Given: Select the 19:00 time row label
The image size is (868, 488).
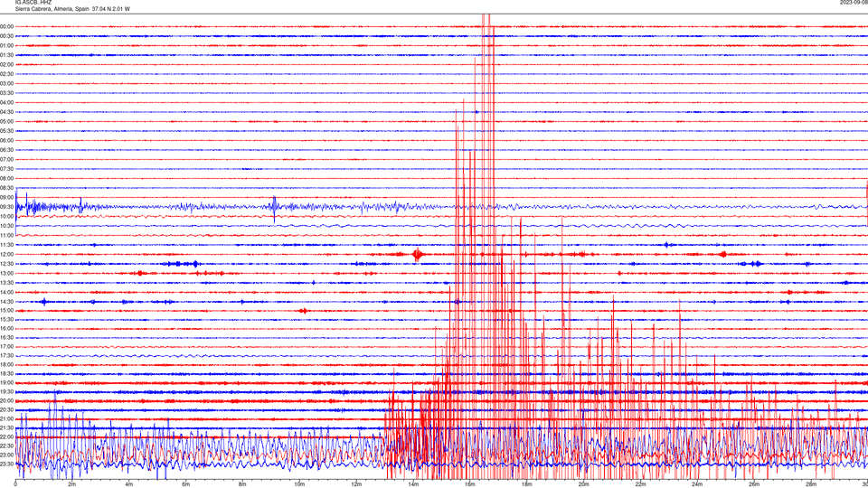Looking at the screenshot, I should pos(6,383).
